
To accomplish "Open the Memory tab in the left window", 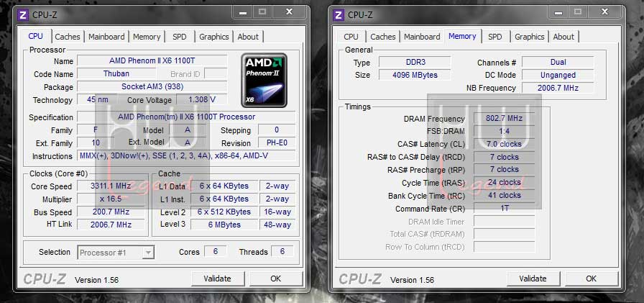I will (147, 37).
